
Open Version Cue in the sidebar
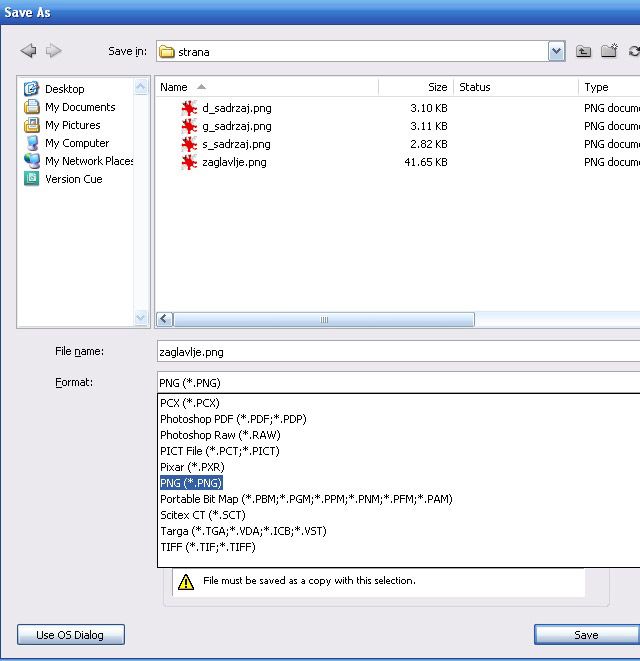coord(73,179)
